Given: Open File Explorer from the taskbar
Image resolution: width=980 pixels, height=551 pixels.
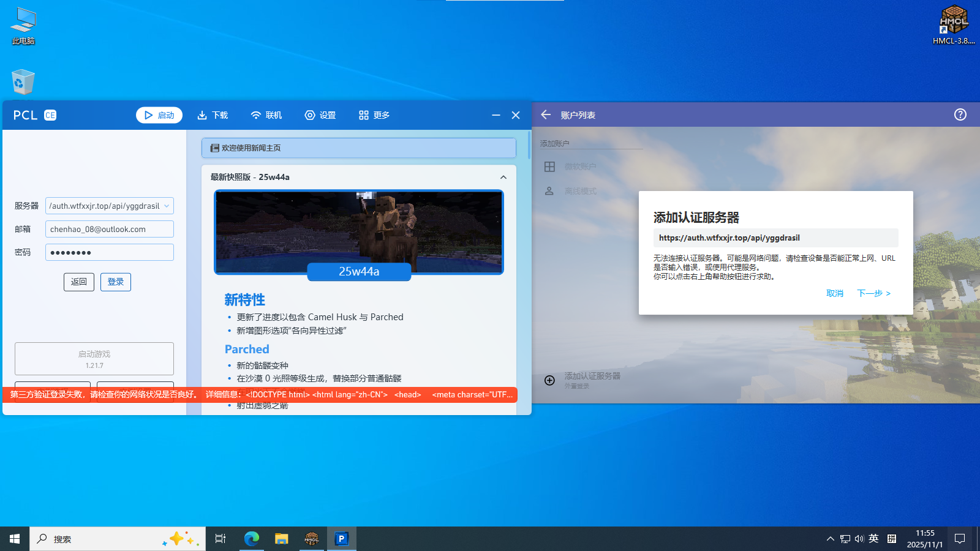Looking at the screenshot, I should [x=281, y=539].
